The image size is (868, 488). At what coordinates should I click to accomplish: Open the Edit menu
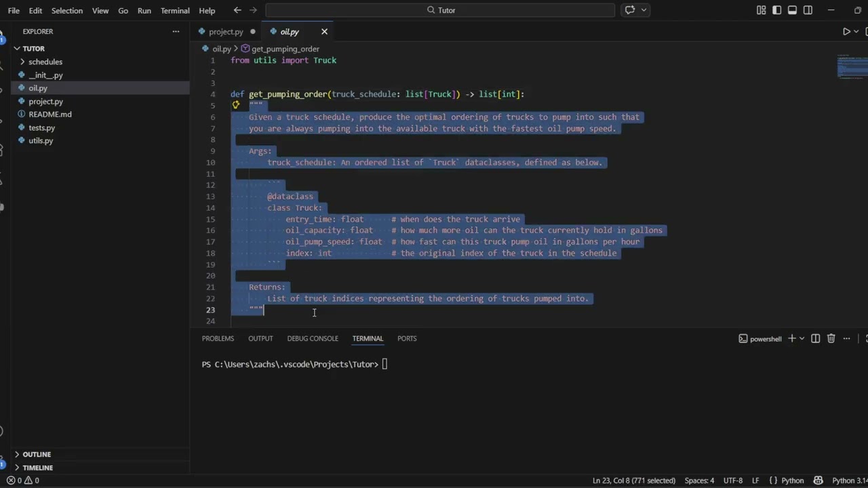[35, 10]
